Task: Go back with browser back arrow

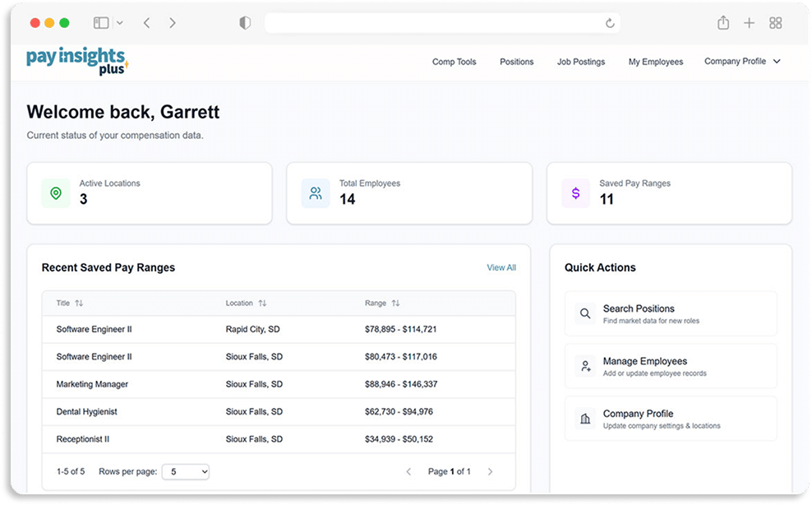Action: coord(147,23)
